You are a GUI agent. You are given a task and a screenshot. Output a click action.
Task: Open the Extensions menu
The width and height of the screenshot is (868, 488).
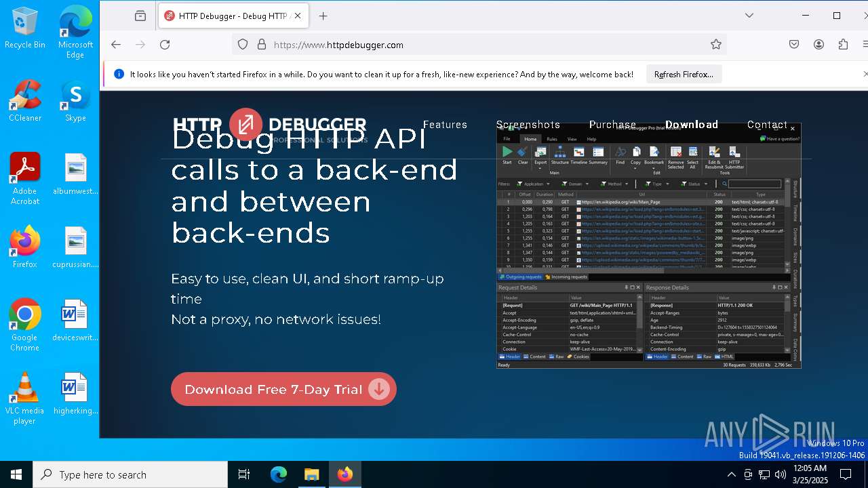843,45
